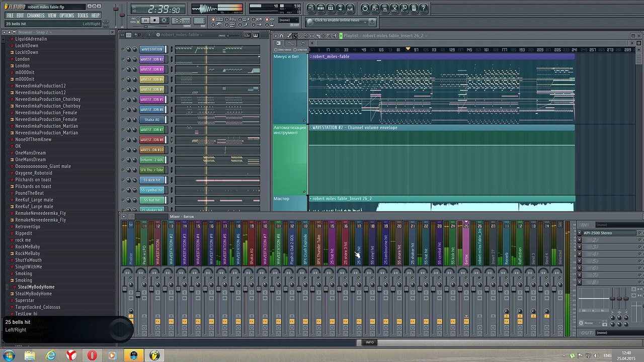The width and height of the screenshot is (644, 362).
Task: Mute the WAVESTATION channel green LED
Action: [122, 49]
